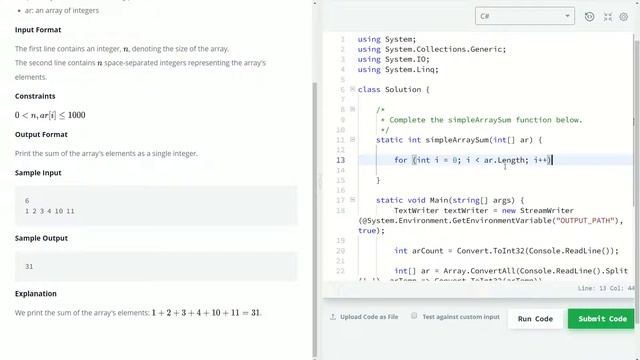This screenshot has width=640, height=360.
Task: Click the 'Line: 13 Col' status text
Action: point(605,288)
